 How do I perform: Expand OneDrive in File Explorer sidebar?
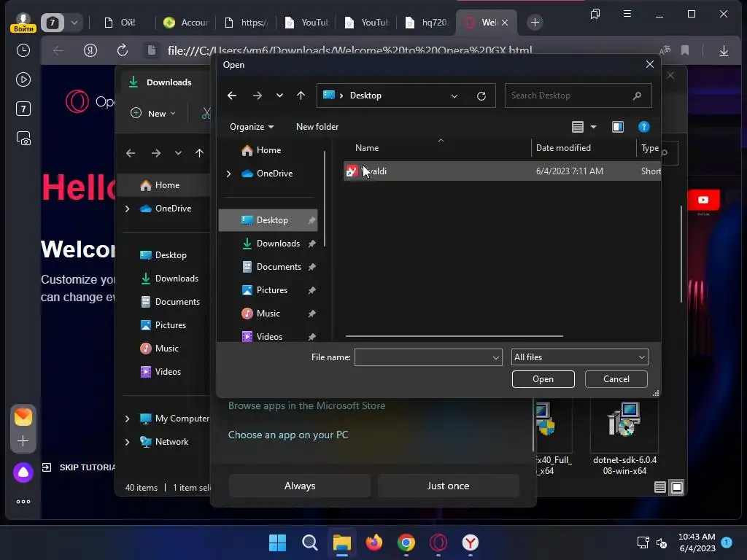(x=127, y=209)
